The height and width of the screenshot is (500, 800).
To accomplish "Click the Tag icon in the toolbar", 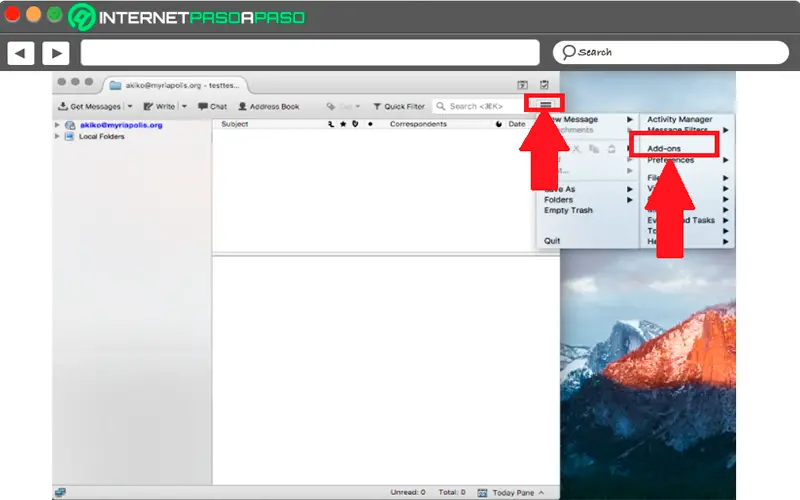I will 331,106.
